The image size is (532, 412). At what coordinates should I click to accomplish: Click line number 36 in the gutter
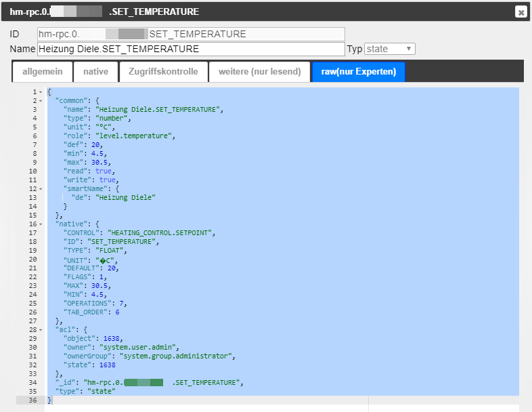pos(31,400)
